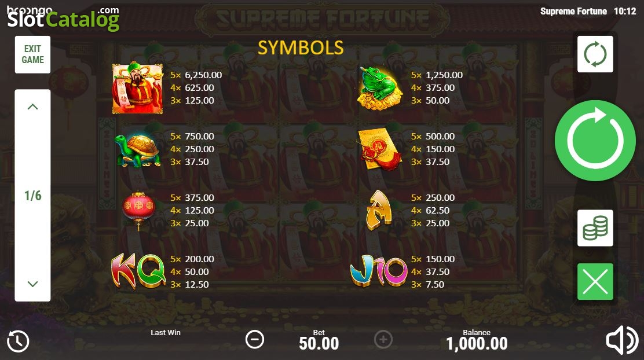Click the golden turtle symbol icon
Viewport: 644px width, 360px height.
[x=138, y=150]
